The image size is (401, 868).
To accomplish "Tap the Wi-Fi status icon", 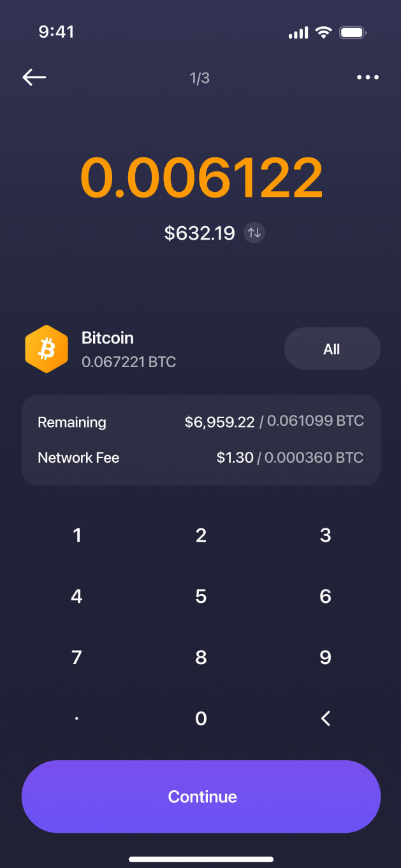I will pos(324,33).
